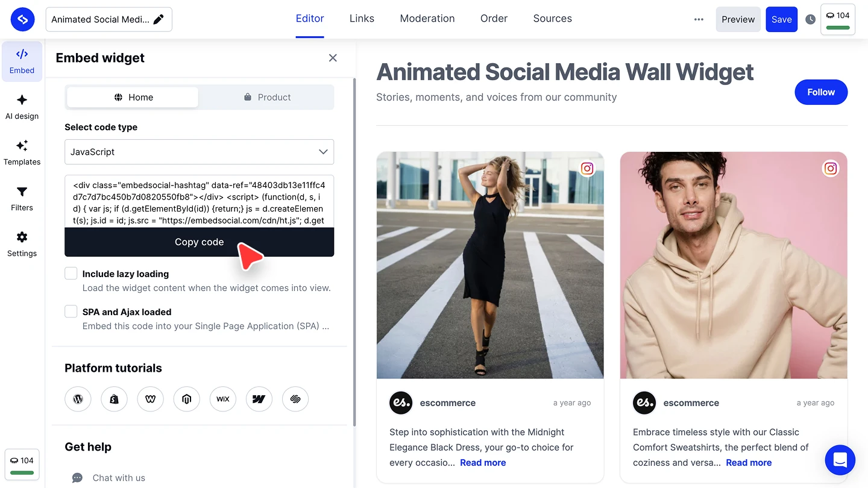Image resolution: width=868 pixels, height=488 pixels.
Task: Open the chat support bubble
Action: pos(840,460)
